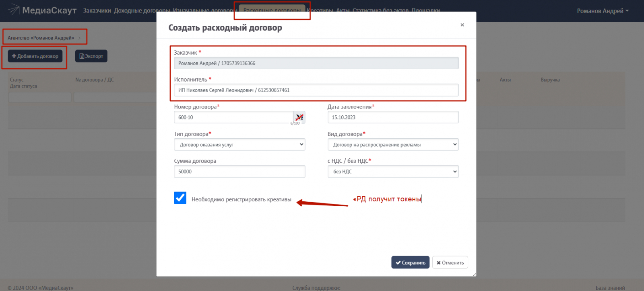Screen dimensions: 644x291
Task: Click the 'Агентство «Романов Андрей»' breadcrumb link
Action: coord(41,38)
